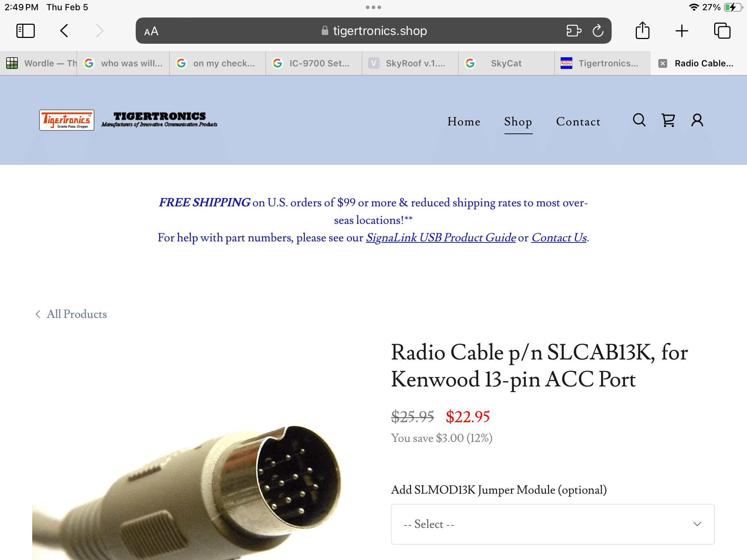The width and height of the screenshot is (747, 560).
Task: Add a new tab with plus icon
Action: tap(681, 31)
